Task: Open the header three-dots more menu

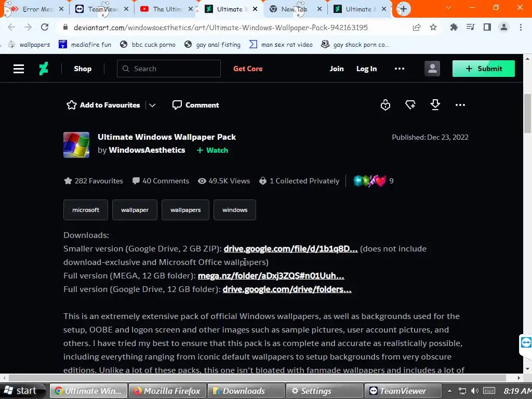Action: (400, 69)
